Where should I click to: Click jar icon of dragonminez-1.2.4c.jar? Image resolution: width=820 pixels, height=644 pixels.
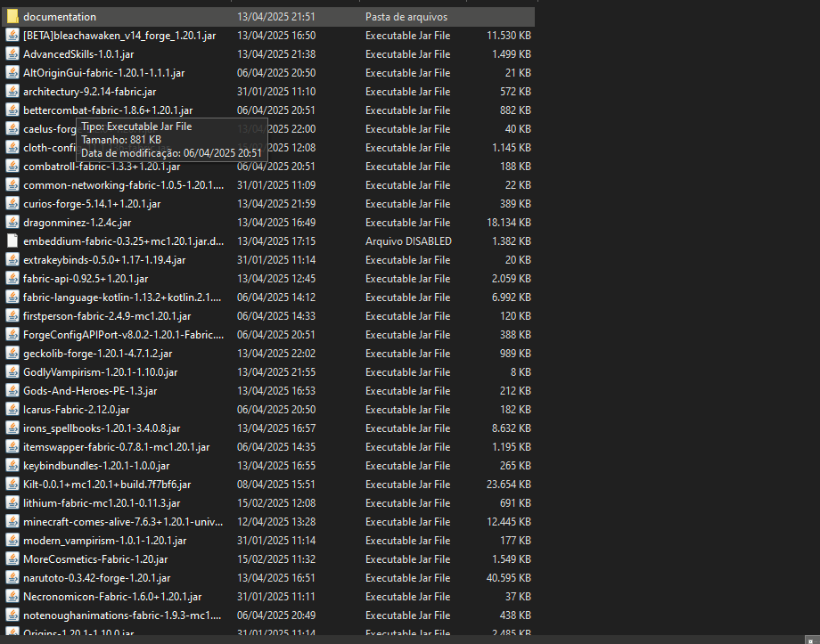click(12, 223)
